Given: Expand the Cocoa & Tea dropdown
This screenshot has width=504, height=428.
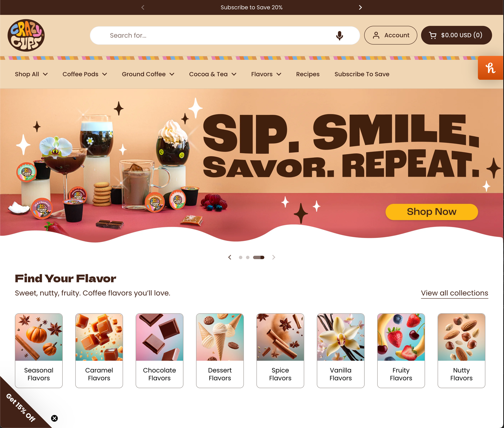Looking at the screenshot, I should click(x=213, y=74).
